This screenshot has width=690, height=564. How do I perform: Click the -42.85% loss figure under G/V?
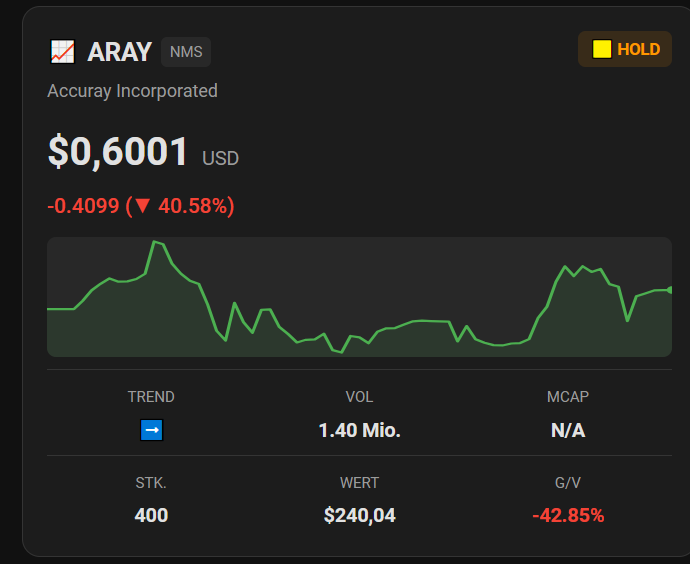pyautogui.click(x=567, y=516)
